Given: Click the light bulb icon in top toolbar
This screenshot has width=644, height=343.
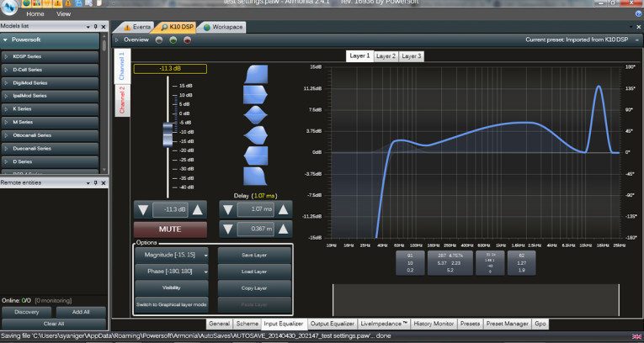Looking at the screenshot, I should click(47, 3).
